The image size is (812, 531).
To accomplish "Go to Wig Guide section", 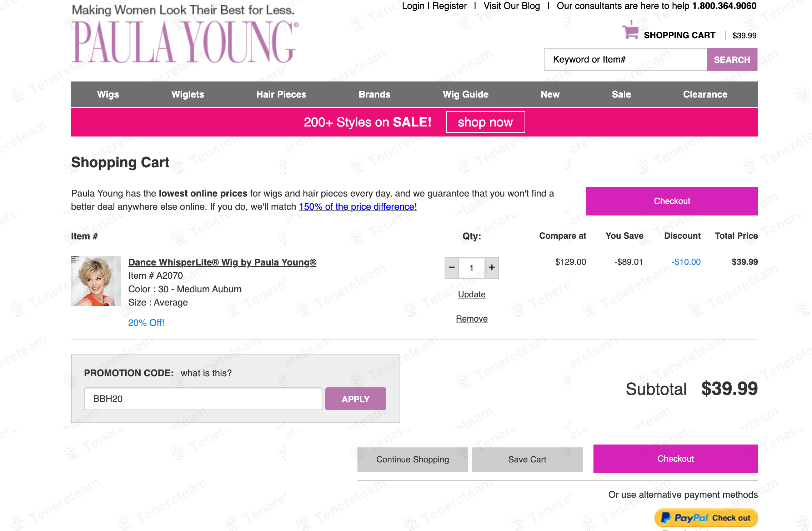I will pos(465,94).
